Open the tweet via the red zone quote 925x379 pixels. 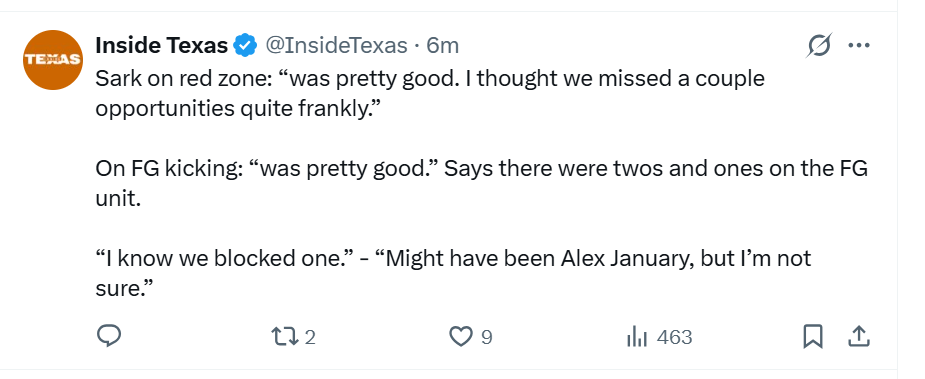[430, 94]
